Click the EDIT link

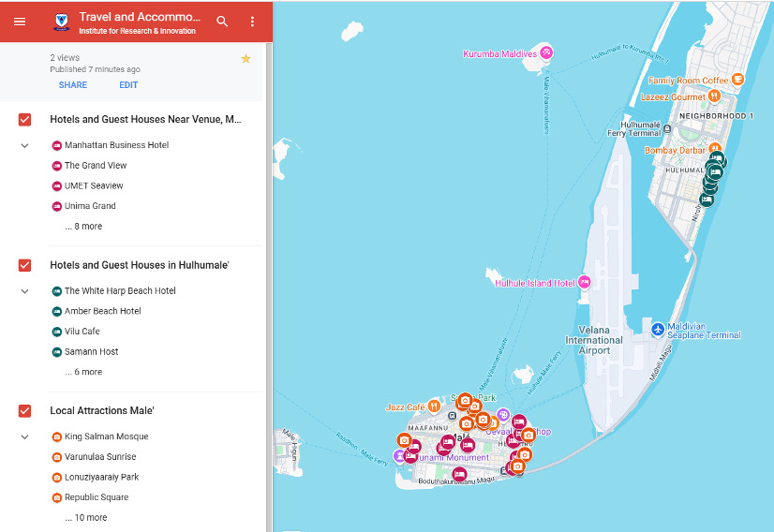(x=128, y=85)
